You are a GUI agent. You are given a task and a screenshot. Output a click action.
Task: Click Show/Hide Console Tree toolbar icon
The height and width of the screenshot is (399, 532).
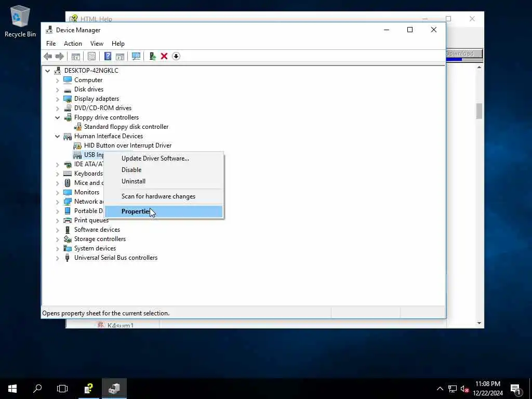(x=76, y=56)
